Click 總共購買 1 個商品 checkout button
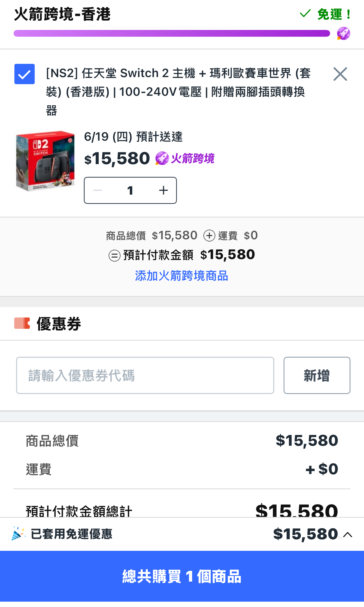 (182, 576)
